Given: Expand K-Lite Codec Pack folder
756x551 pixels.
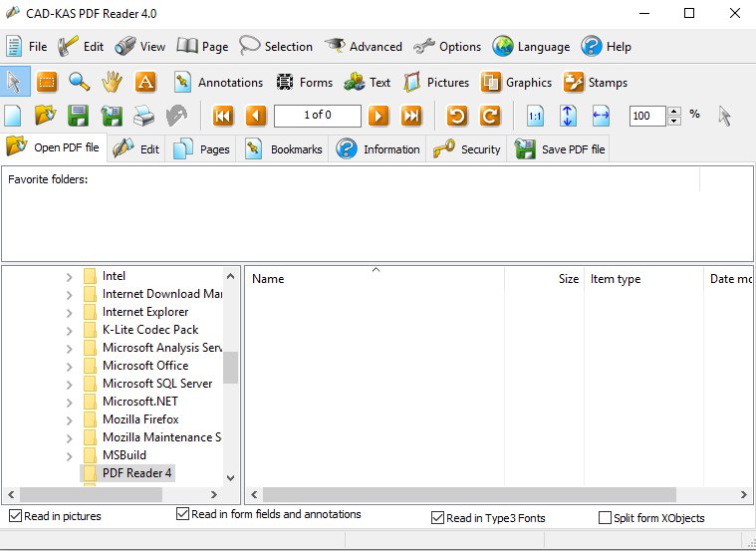Looking at the screenshot, I should pos(70,331).
